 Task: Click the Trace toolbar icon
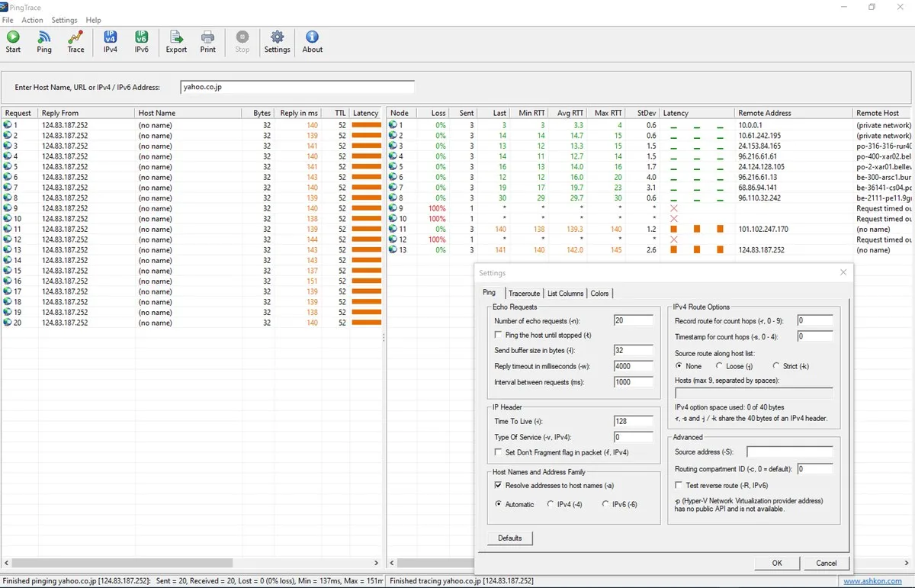pos(75,37)
